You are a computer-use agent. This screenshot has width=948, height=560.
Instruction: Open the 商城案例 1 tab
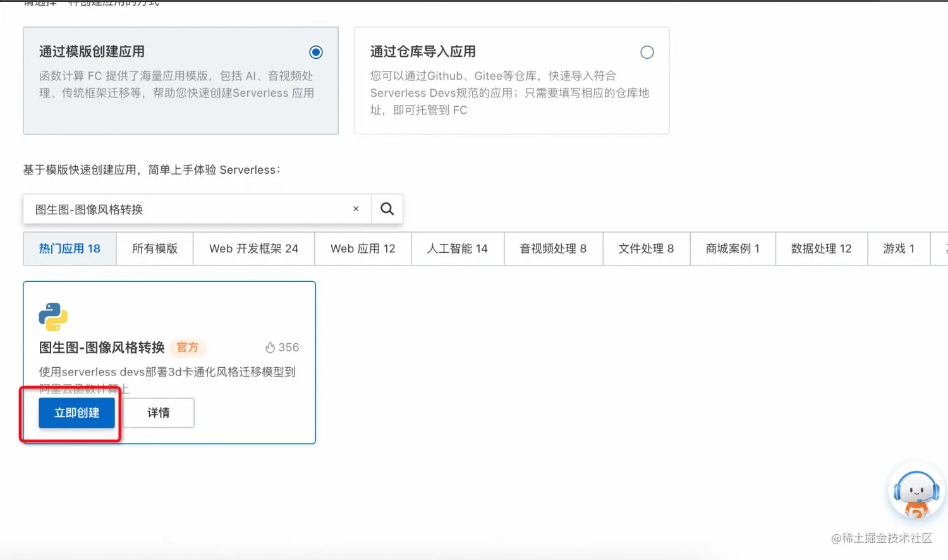733,248
